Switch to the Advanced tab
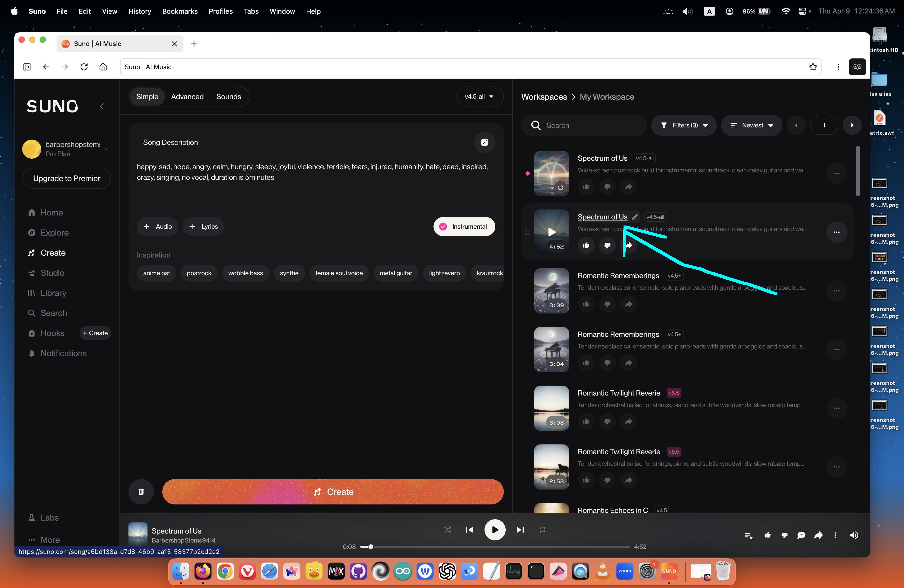This screenshot has height=588, width=904. click(187, 97)
